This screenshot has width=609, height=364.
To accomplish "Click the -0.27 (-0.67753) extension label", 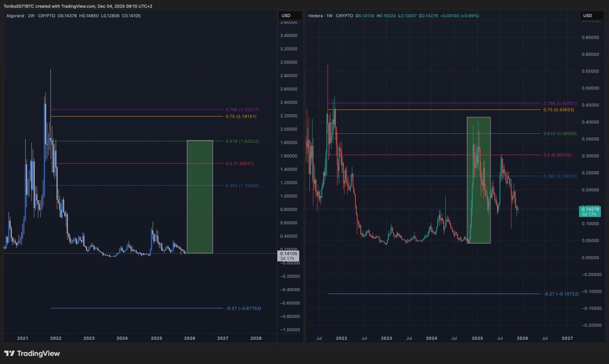I will tap(243, 308).
